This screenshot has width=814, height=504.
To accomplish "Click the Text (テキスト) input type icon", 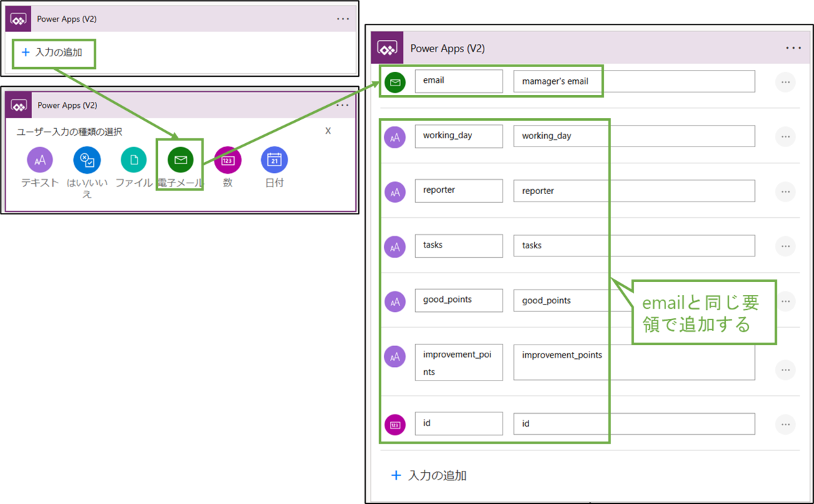I will point(40,160).
